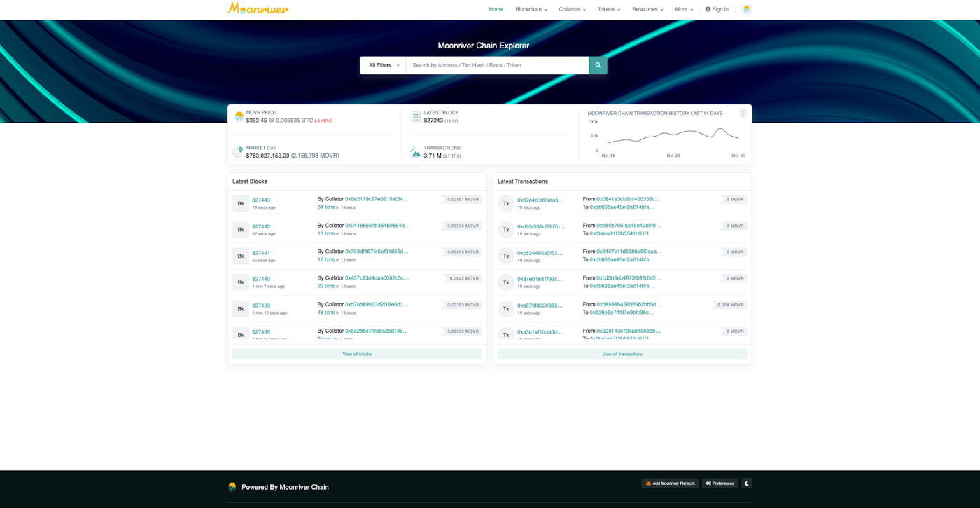Click the Tx icon for 0x87eb1e81f93c
The height and width of the screenshot is (508, 980).
[506, 282]
